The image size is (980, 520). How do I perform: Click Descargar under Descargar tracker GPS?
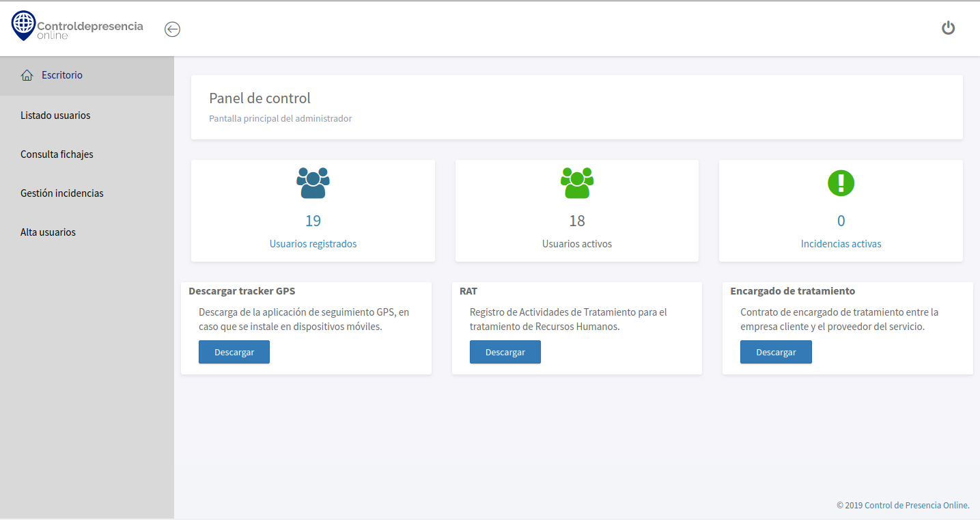pyautogui.click(x=234, y=351)
